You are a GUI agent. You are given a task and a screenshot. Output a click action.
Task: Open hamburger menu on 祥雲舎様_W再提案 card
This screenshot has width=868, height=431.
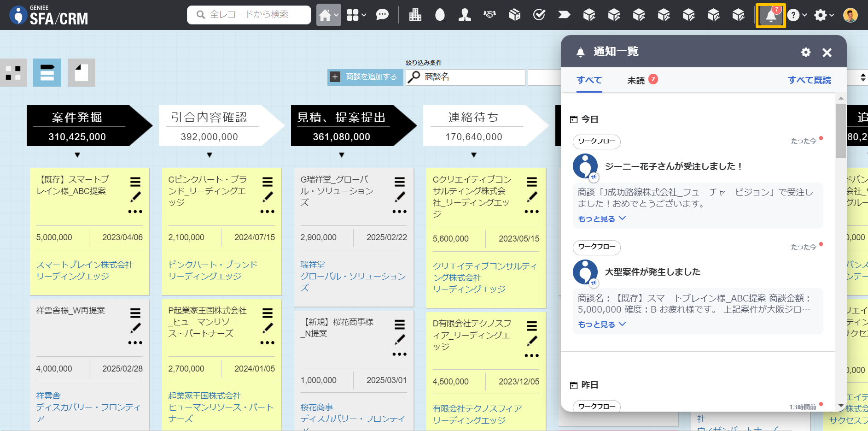coord(135,313)
